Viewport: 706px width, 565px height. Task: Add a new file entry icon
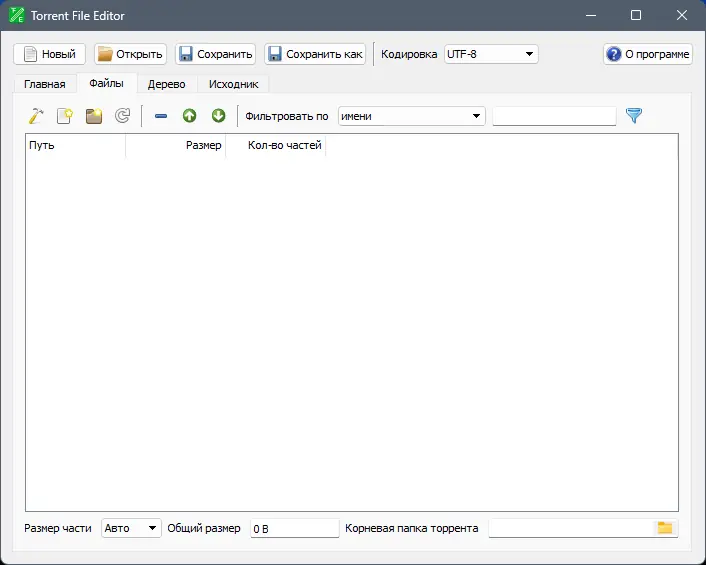(65, 116)
